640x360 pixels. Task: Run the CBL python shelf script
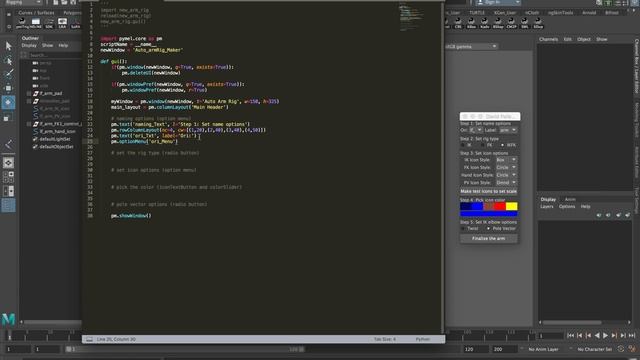pyautogui.click(x=458, y=23)
